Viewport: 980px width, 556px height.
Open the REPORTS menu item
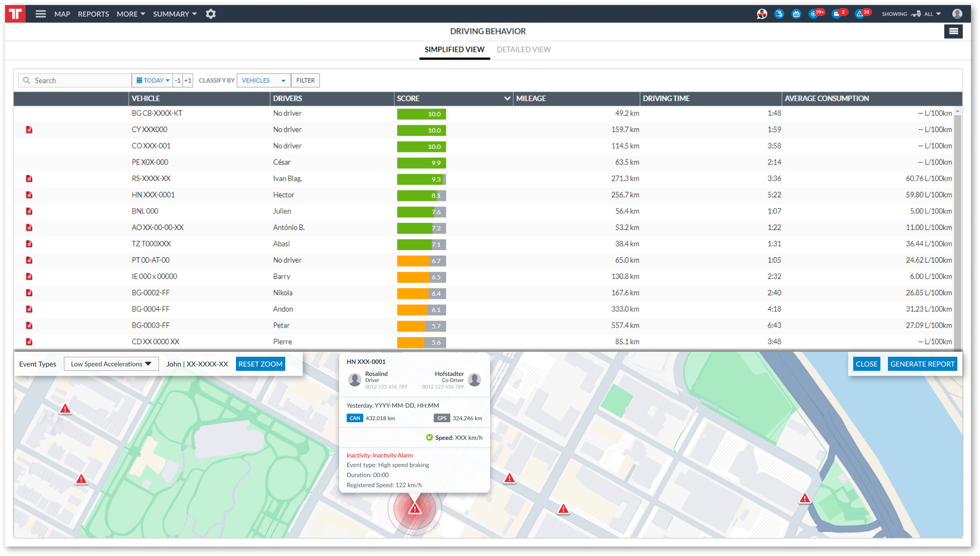pos(93,14)
